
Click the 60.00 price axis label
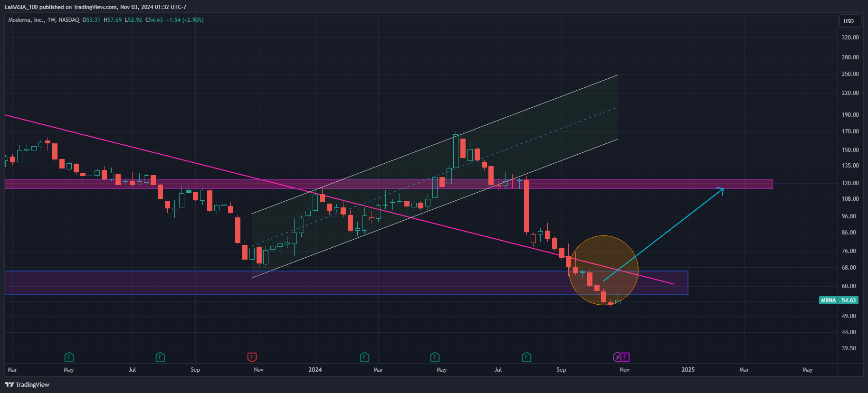click(849, 286)
